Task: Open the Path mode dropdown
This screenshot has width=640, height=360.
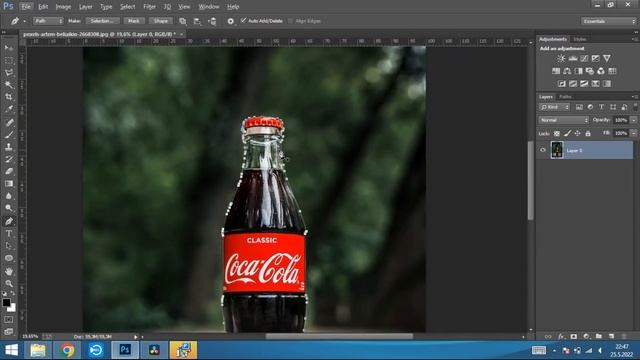Action: coord(48,21)
